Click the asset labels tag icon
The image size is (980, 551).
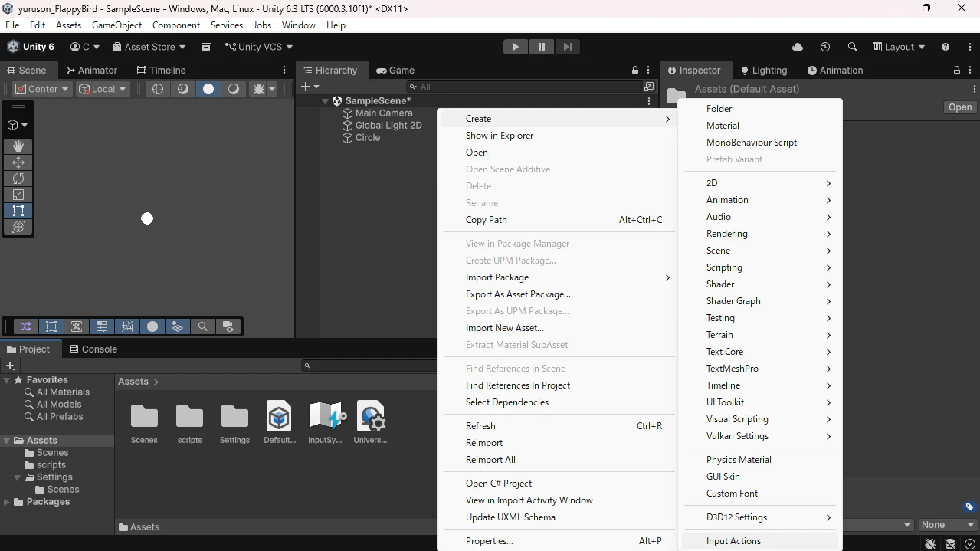(969, 507)
